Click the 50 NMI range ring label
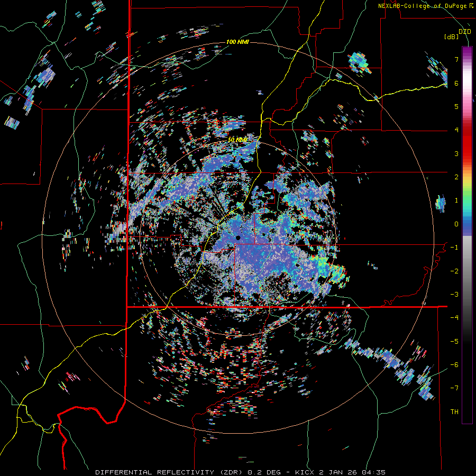This screenshot has width=476, height=476. [237, 140]
